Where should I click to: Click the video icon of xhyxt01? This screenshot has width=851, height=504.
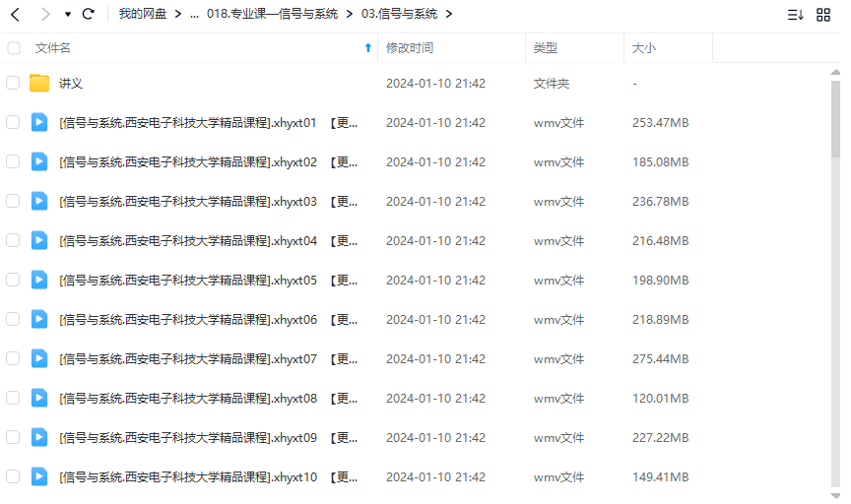(39, 123)
